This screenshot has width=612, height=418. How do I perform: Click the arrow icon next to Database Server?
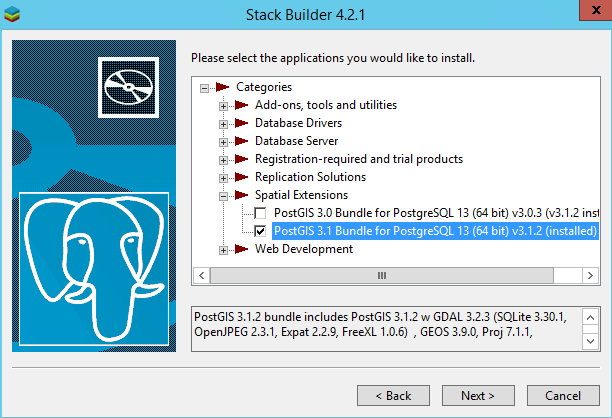click(242, 141)
